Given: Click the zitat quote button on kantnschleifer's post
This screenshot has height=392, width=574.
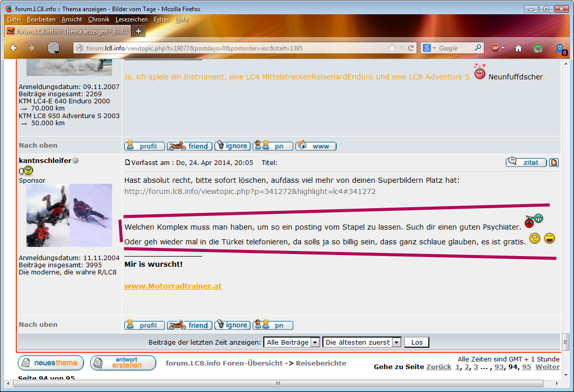Looking at the screenshot, I should [x=526, y=162].
